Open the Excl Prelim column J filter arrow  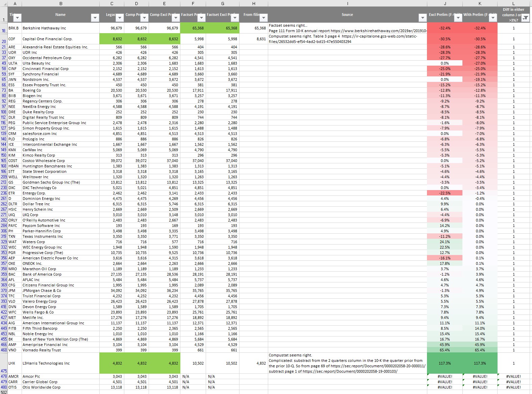[x=458, y=18]
